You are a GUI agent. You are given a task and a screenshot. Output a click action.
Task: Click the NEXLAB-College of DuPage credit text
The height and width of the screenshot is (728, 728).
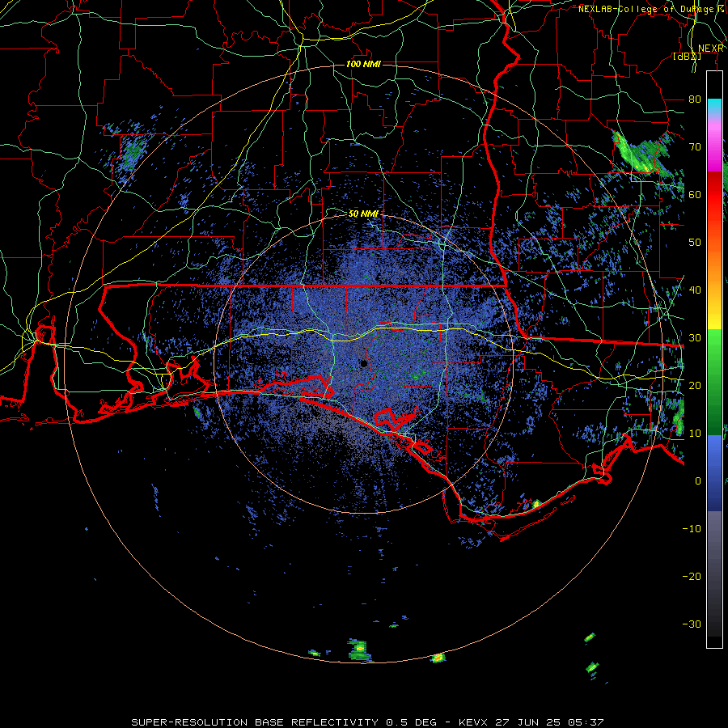click(650, 9)
